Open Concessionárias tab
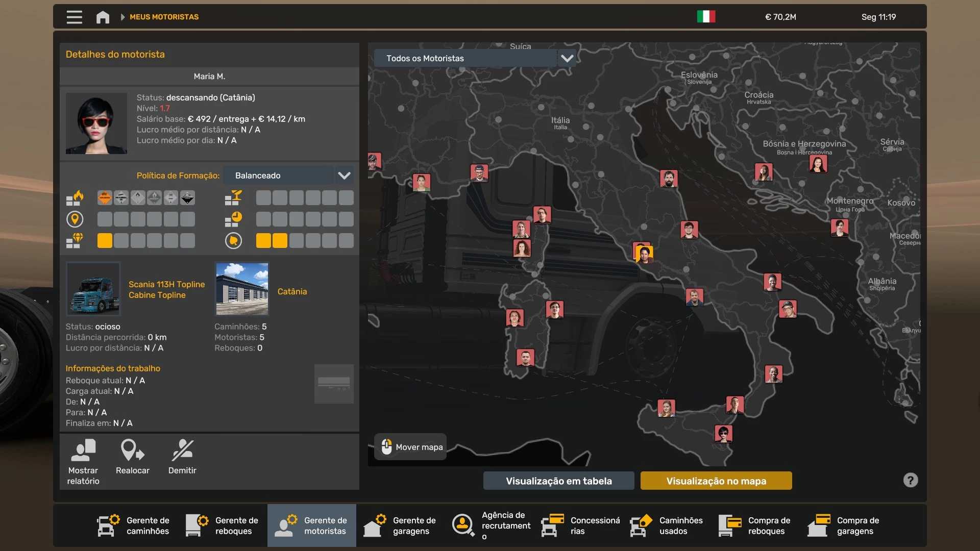The image size is (980, 551). (581, 525)
